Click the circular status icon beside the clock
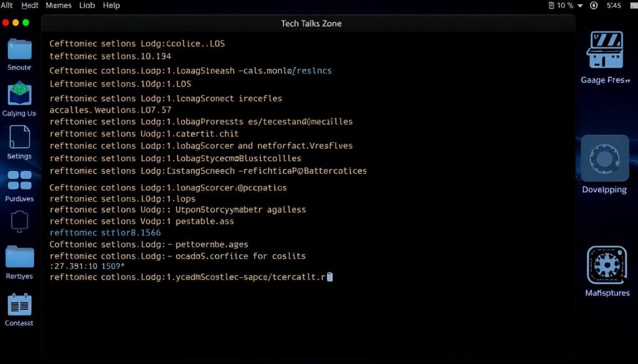The image size is (638, 364). click(x=594, y=6)
